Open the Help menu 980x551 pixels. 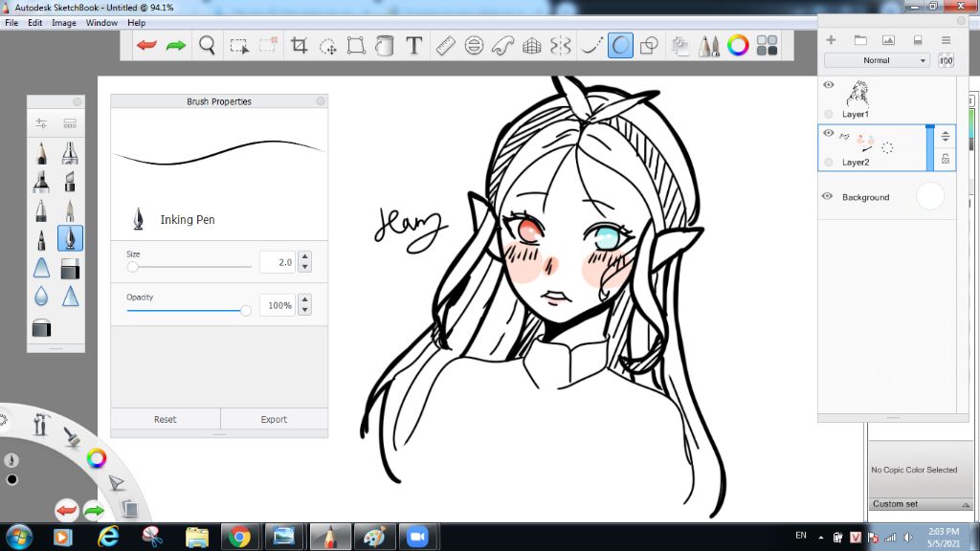click(x=136, y=23)
